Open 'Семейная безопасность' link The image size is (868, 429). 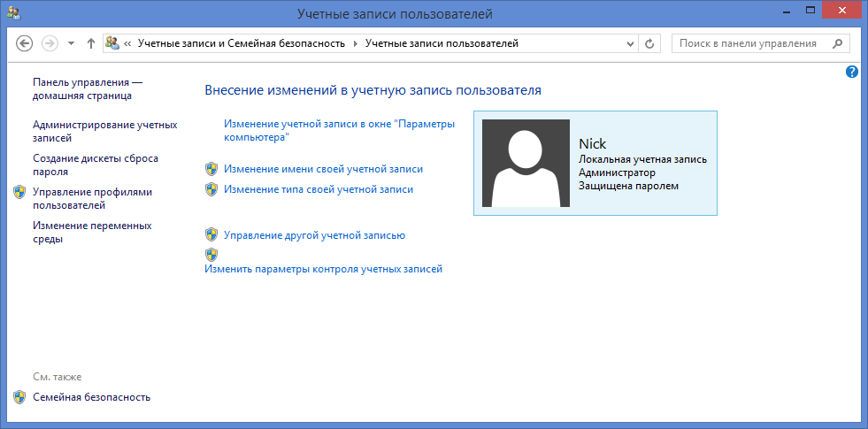pos(91,397)
